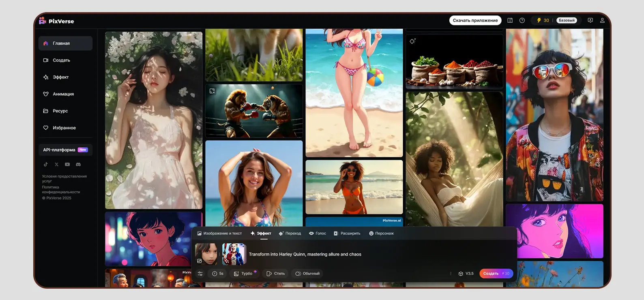Open the TikTok social icon
644x300 pixels.
[x=46, y=165]
